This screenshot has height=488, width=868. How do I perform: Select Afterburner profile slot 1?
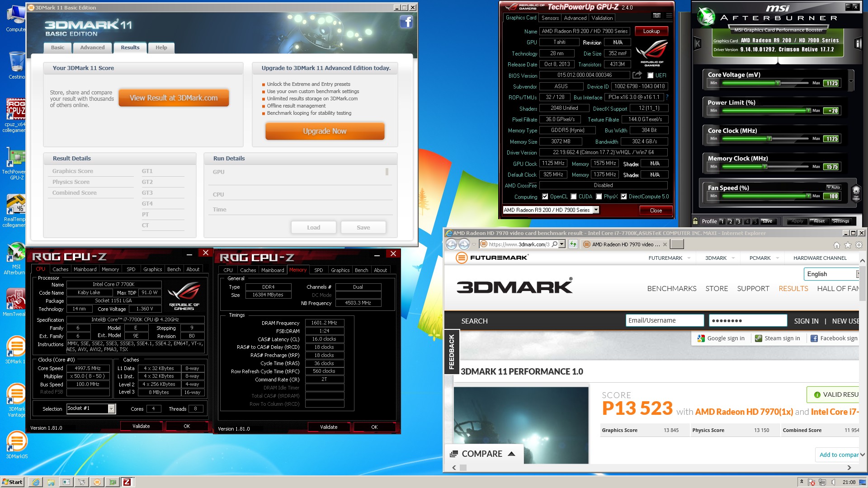coord(722,221)
